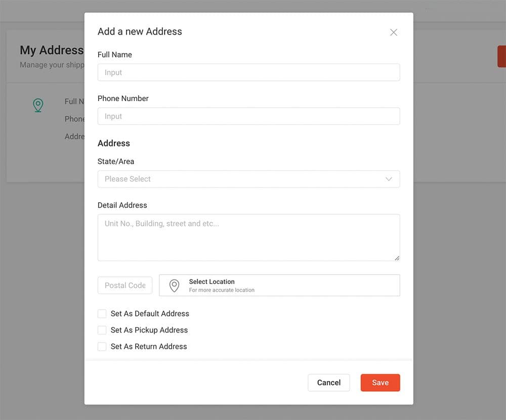Viewport: 506px width, 420px height.
Task: Click the green location pin in My Address
Action: pos(38,105)
